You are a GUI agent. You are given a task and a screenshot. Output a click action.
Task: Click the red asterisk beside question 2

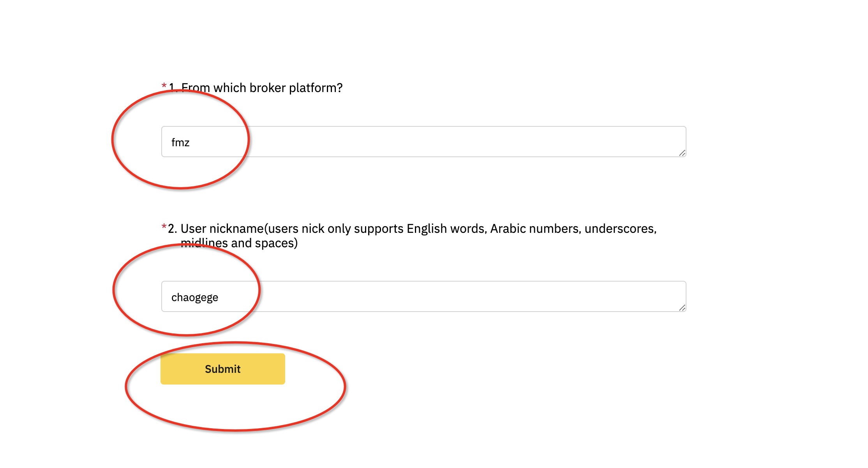[x=164, y=226]
